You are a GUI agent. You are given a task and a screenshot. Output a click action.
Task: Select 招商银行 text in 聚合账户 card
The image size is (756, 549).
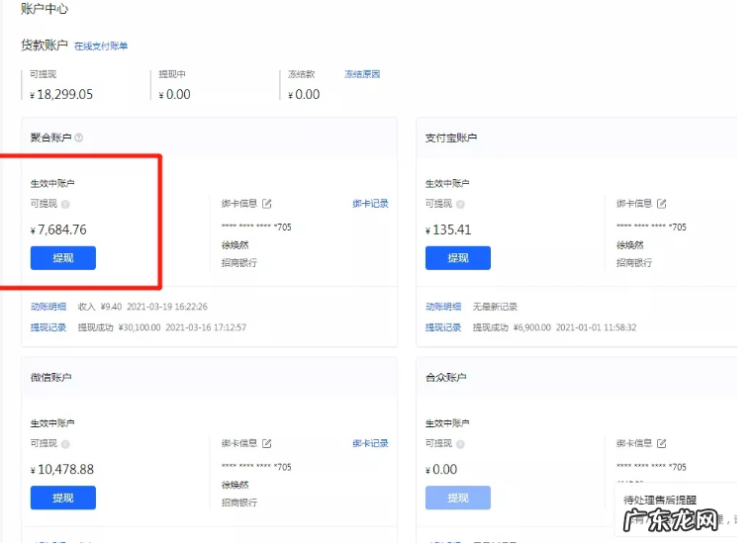[239, 263]
